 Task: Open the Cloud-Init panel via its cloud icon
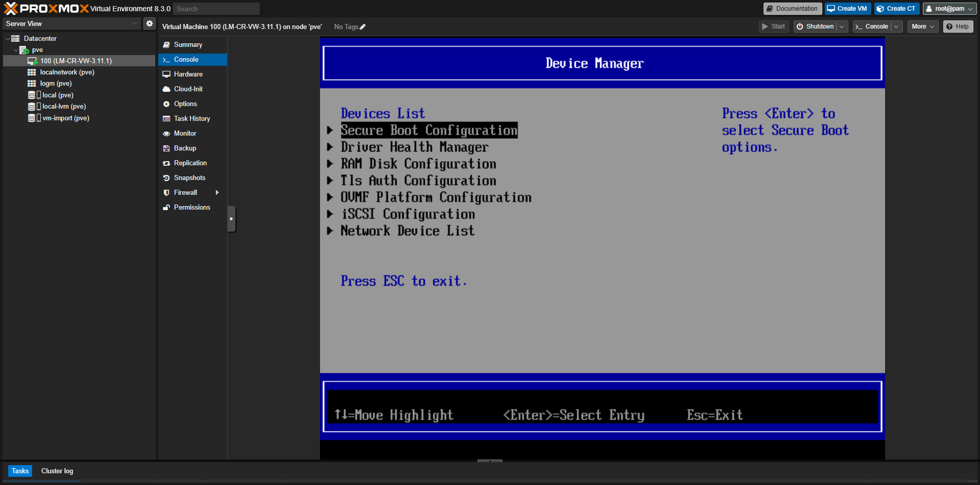coord(166,89)
